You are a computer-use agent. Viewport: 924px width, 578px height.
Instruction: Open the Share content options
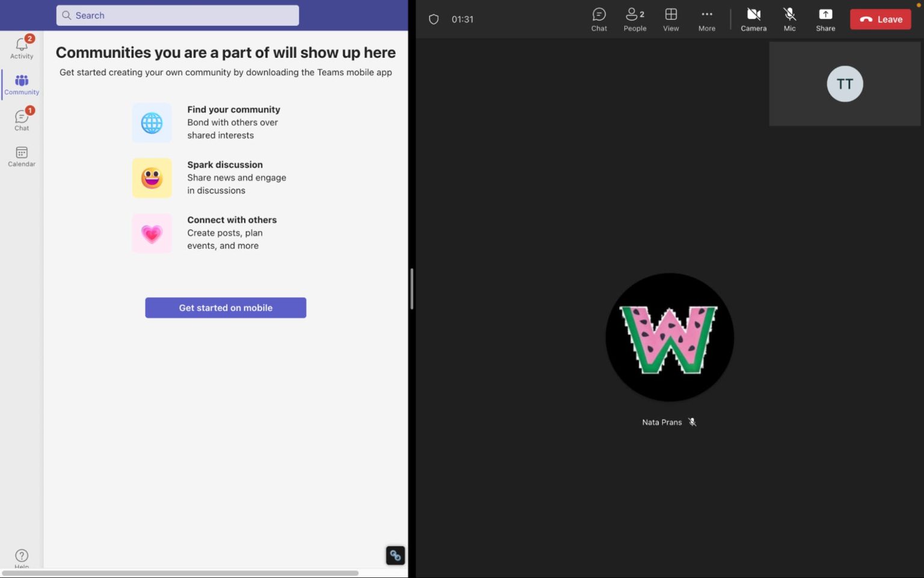click(x=825, y=19)
